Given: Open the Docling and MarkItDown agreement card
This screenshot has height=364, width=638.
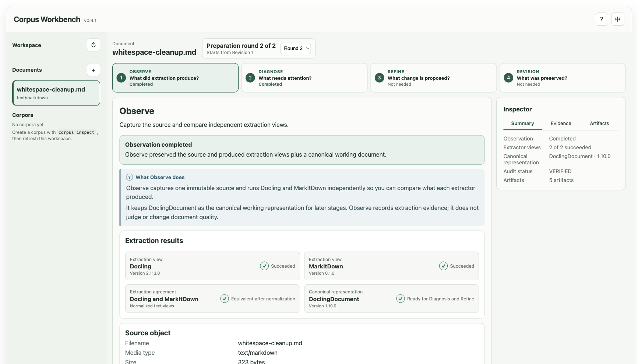Looking at the screenshot, I should [x=212, y=299].
